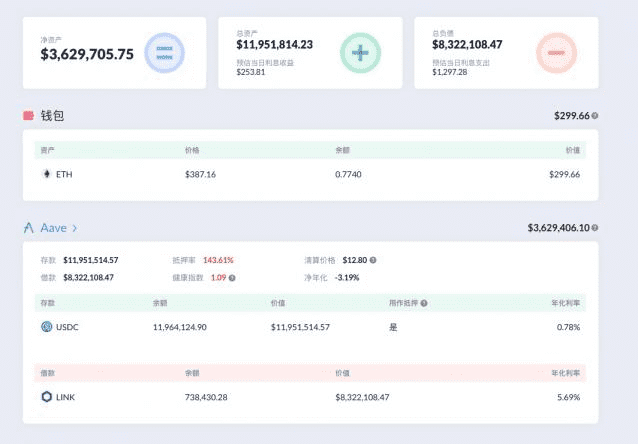Screen dimensions: 638x444
Task: Click USDC collateral status 是
Action: tap(393, 327)
